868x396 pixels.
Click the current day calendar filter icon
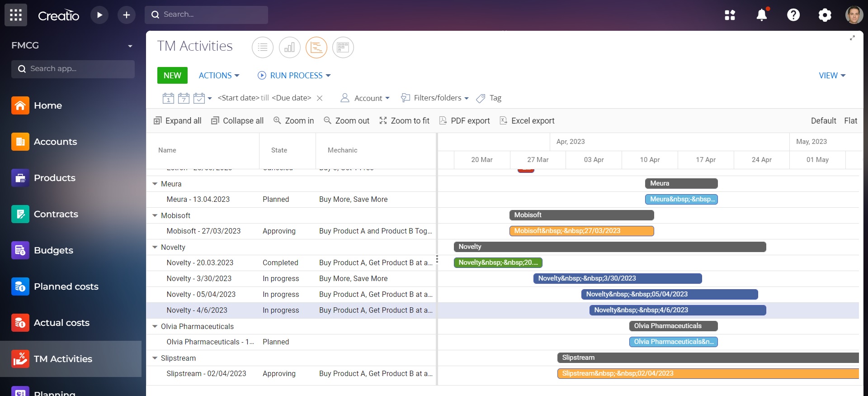coord(168,98)
